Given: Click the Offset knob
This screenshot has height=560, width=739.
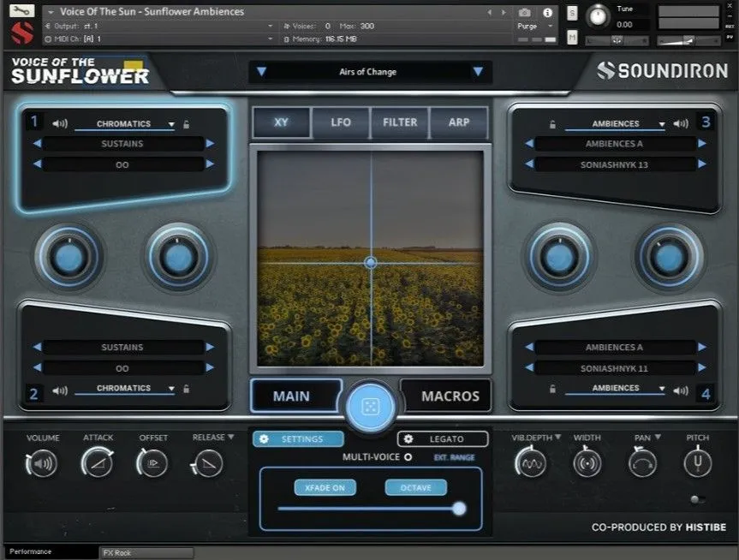Looking at the screenshot, I should [x=152, y=463].
